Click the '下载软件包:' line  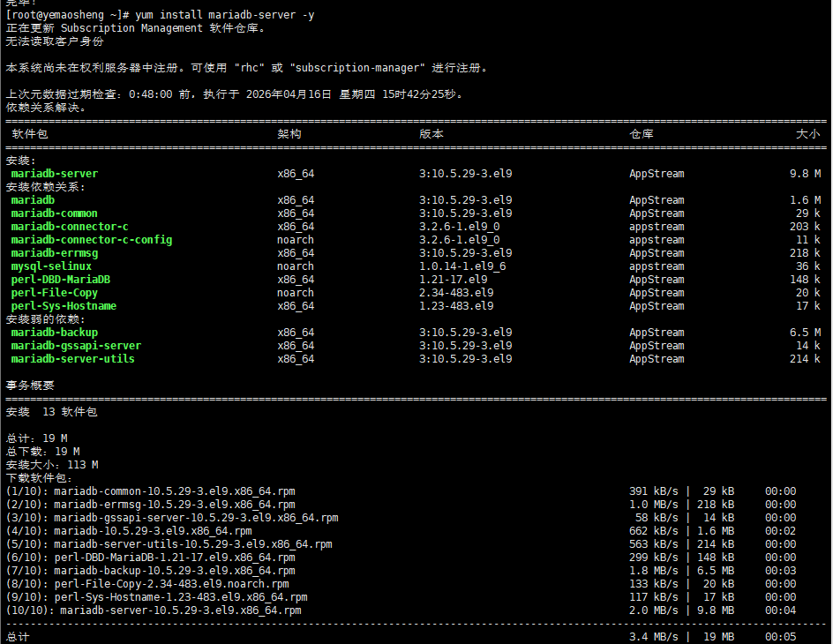coord(39,478)
